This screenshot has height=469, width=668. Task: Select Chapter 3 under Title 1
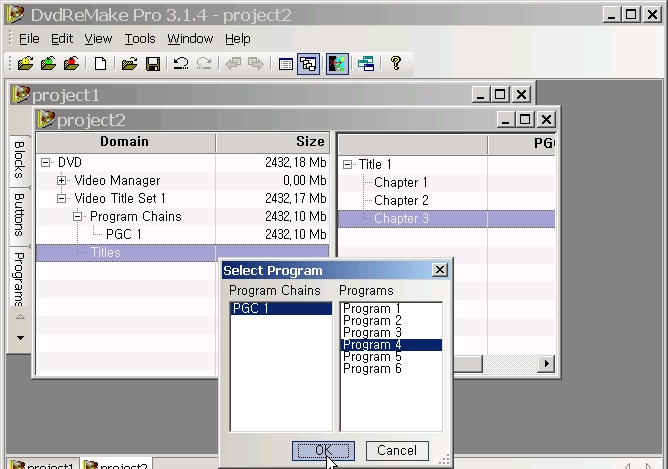coord(446,219)
